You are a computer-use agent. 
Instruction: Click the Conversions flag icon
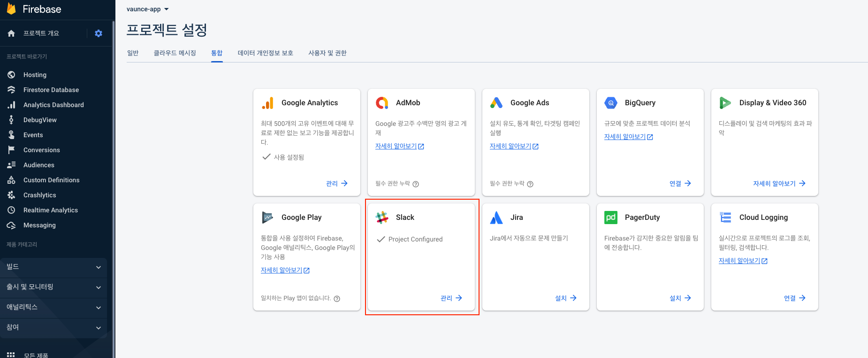(11, 150)
